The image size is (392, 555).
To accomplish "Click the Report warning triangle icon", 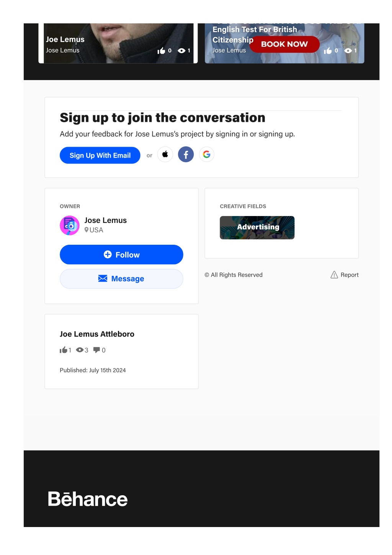I will coord(334,275).
